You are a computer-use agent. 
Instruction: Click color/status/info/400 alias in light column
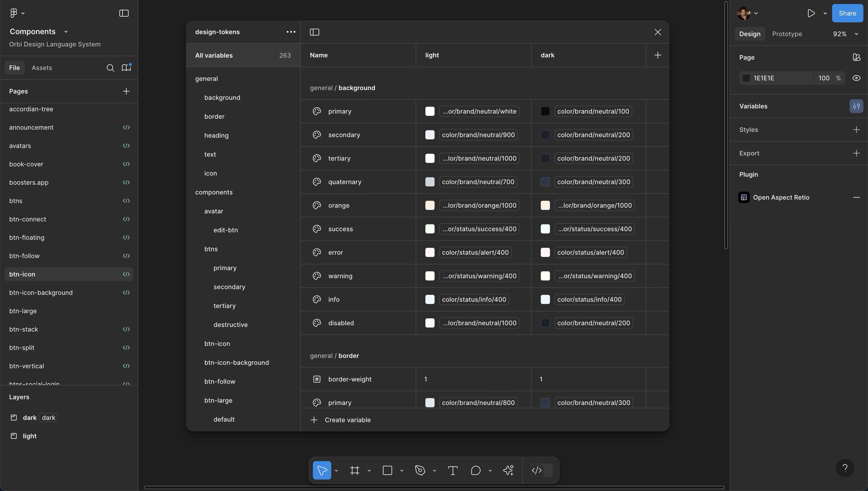pyautogui.click(x=474, y=299)
